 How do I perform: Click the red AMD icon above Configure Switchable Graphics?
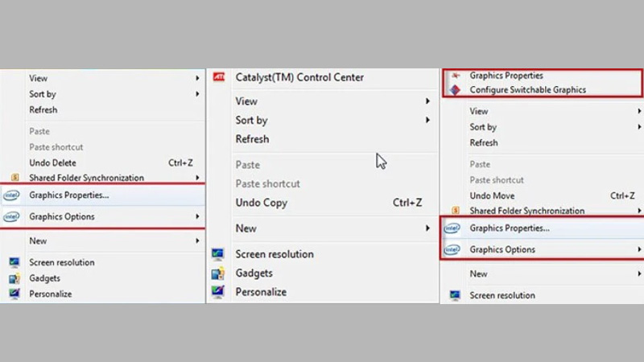pos(457,76)
